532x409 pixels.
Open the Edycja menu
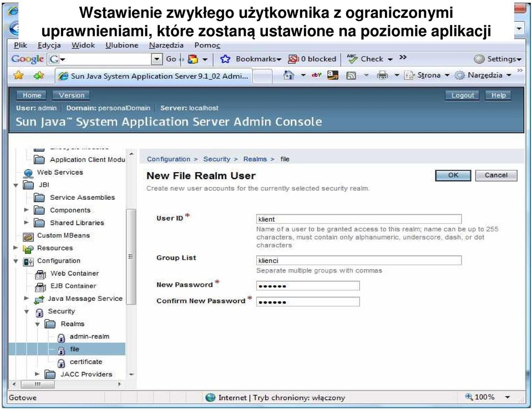(49, 45)
